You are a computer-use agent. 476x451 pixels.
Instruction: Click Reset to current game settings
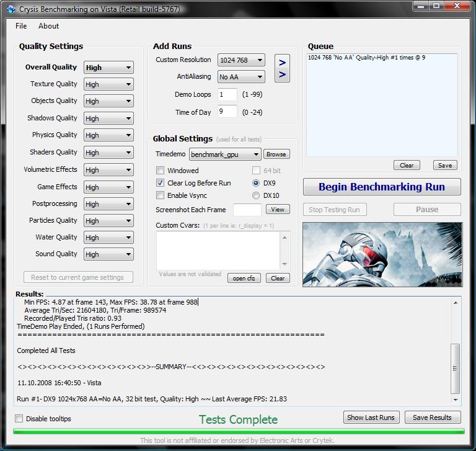click(x=78, y=277)
